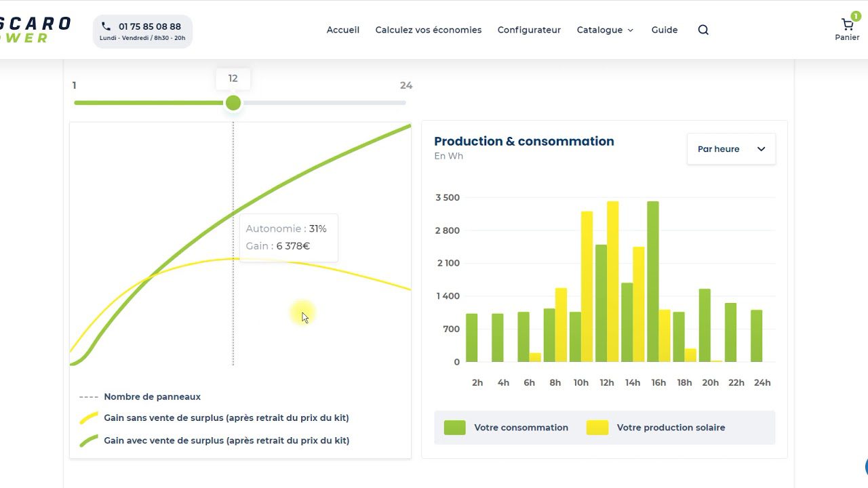
Task: Call the number 01 75 85 08 88
Action: click(x=149, y=26)
